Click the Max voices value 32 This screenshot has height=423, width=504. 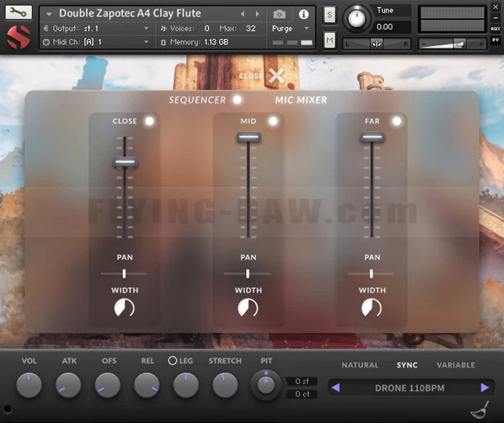[251, 29]
